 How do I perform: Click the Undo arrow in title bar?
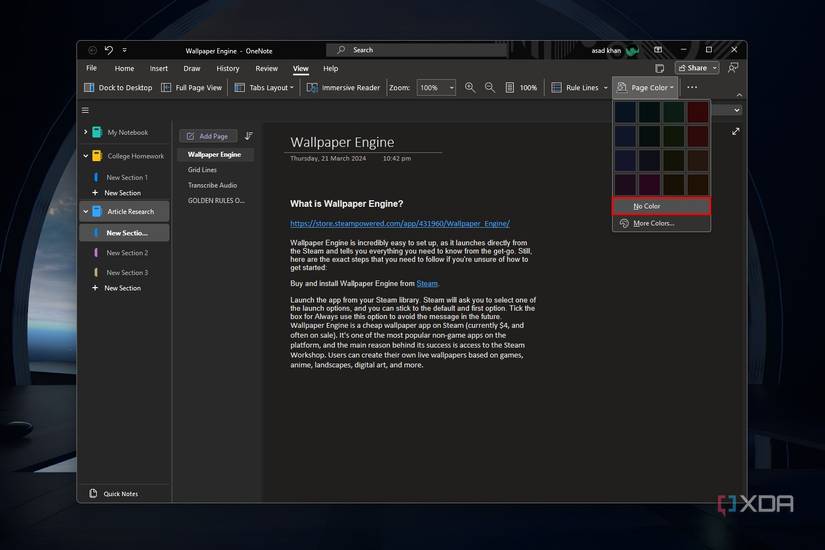(x=109, y=50)
